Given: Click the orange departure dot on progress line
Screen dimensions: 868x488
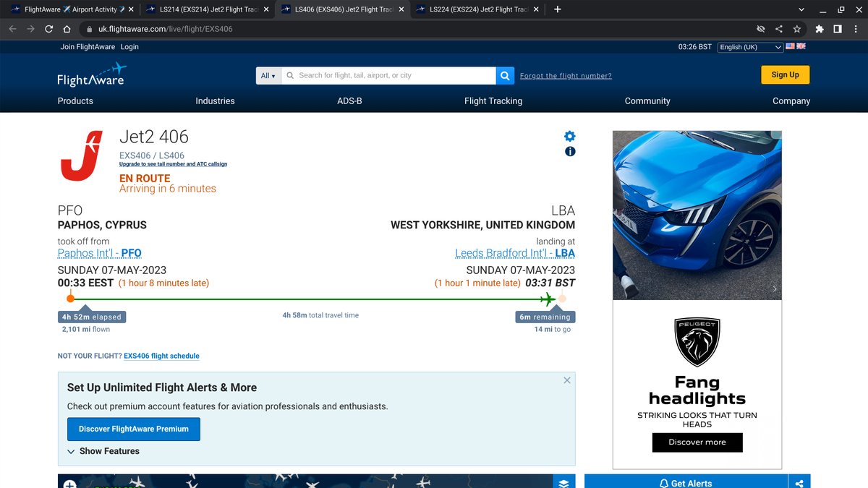Looking at the screenshot, I should click(70, 299).
